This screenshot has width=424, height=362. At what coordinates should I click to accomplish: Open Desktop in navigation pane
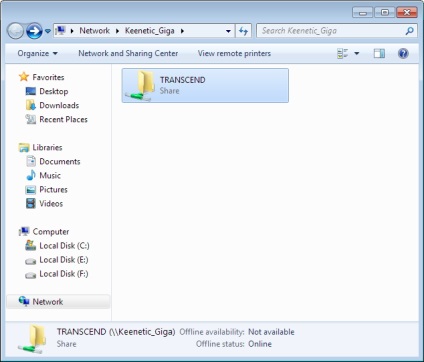[x=54, y=91]
